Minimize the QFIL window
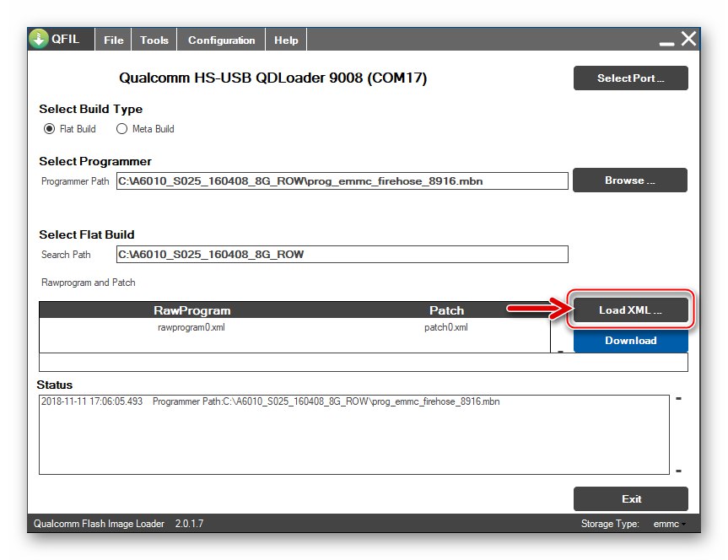728x560 pixels. tap(666, 43)
